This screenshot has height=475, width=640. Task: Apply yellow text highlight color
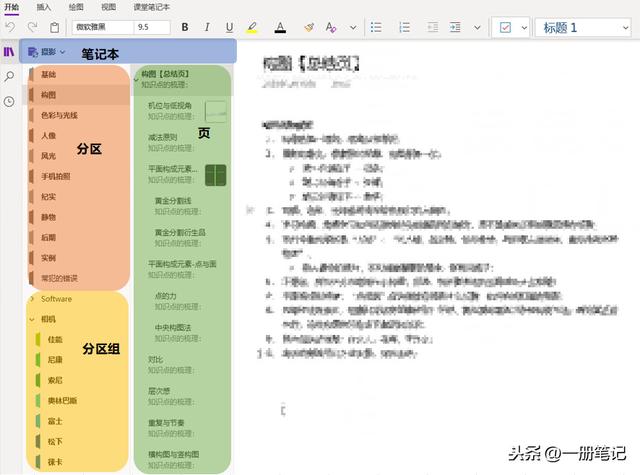(x=252, y=27)
